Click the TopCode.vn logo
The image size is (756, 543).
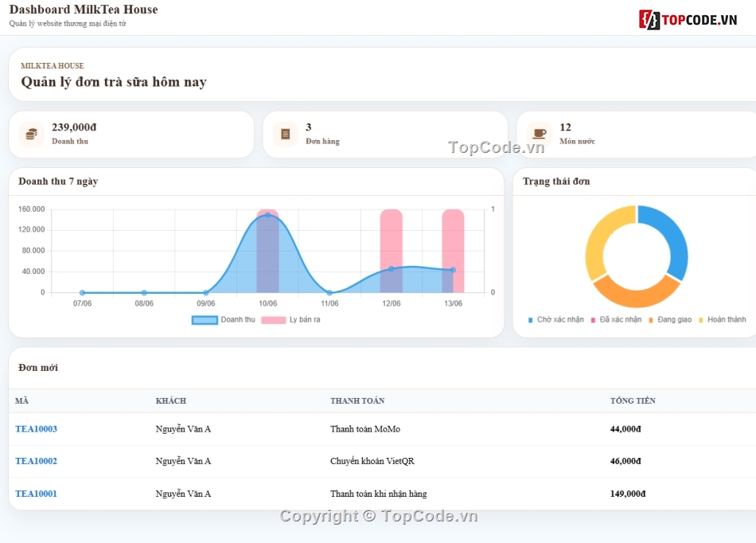pos(688,20)
